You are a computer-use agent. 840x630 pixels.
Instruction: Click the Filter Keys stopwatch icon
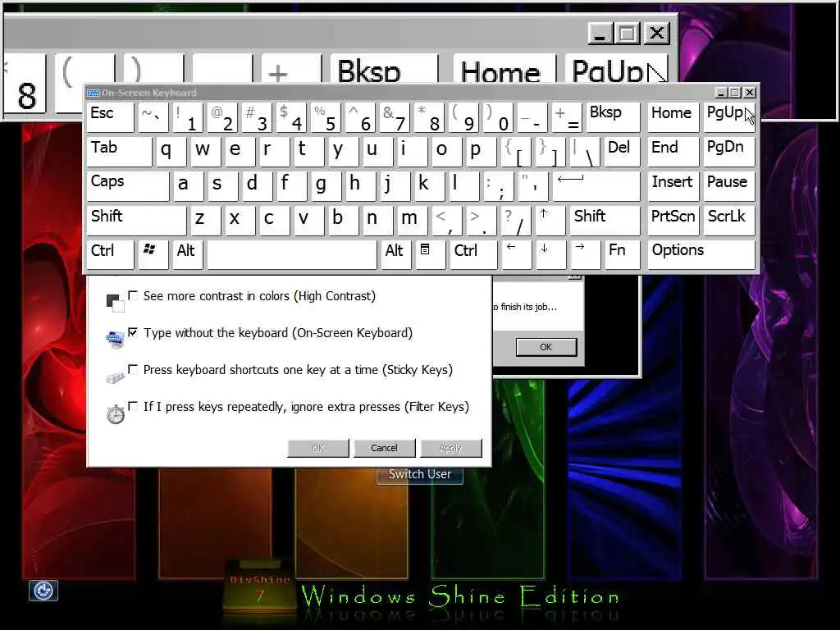[x=115, y=414]
